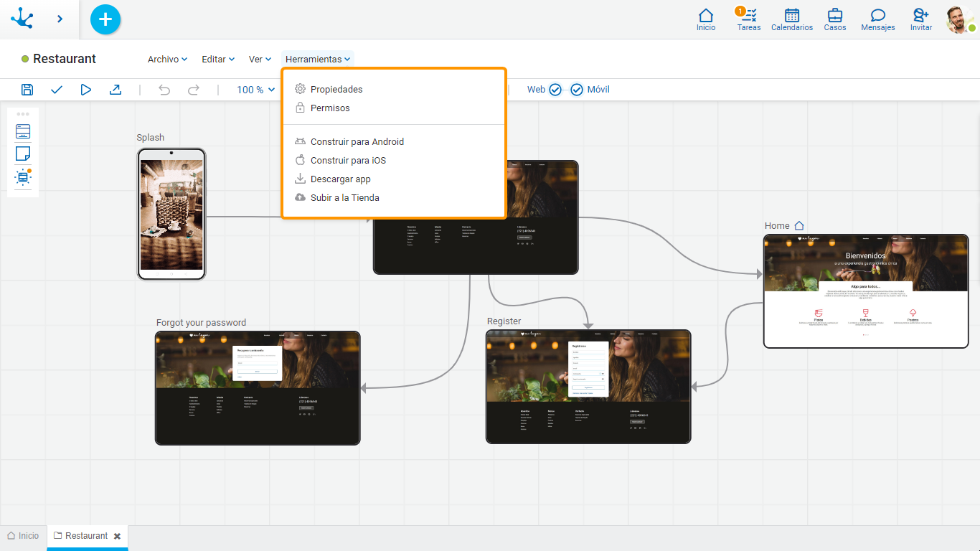Open the 100 % zoom dropdown
The width and height of the screenshot is (980, 551).
tap(256, 90)
